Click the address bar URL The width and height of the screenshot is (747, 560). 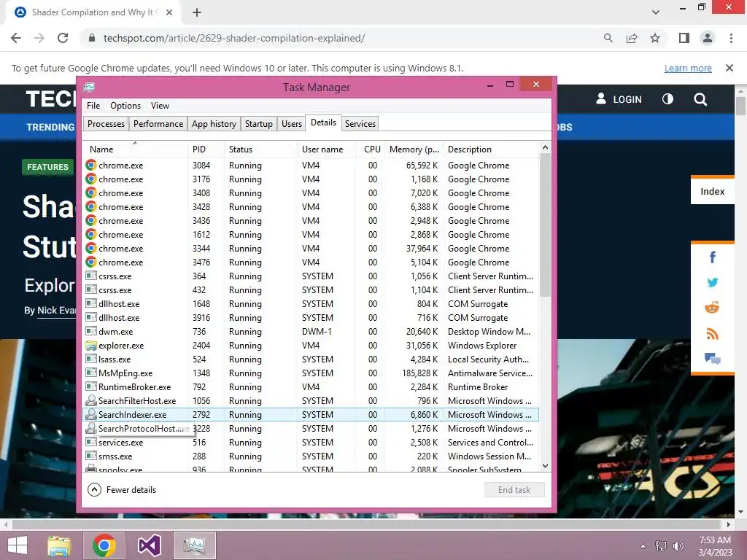click(234, 38)
